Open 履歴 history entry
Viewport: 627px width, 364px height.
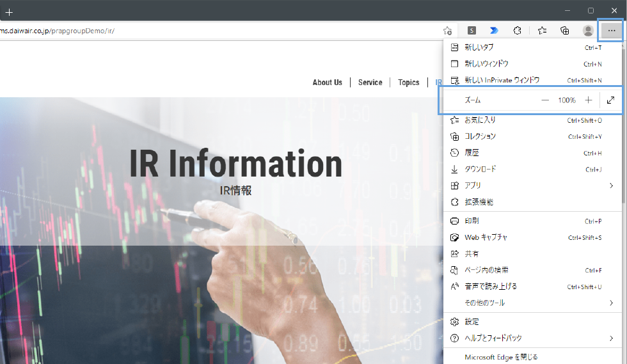[x=532, y=153]
